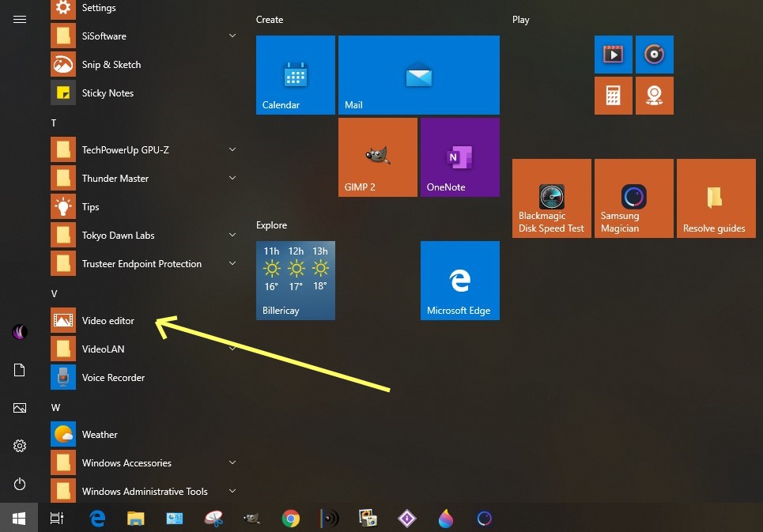
Task: Open the purple diamond app on taskbar
Action: [x=407, y=519]
